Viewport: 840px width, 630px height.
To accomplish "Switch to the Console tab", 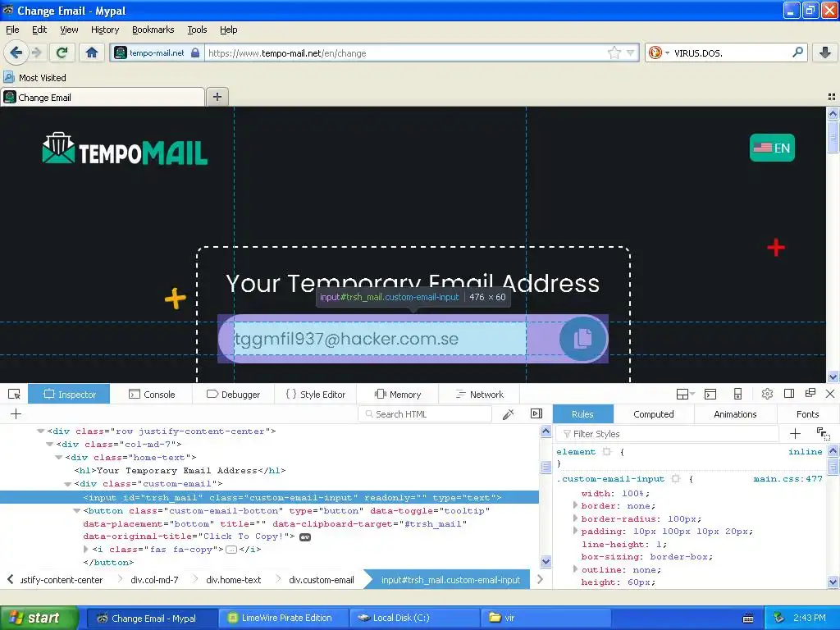I will (152, 395).
